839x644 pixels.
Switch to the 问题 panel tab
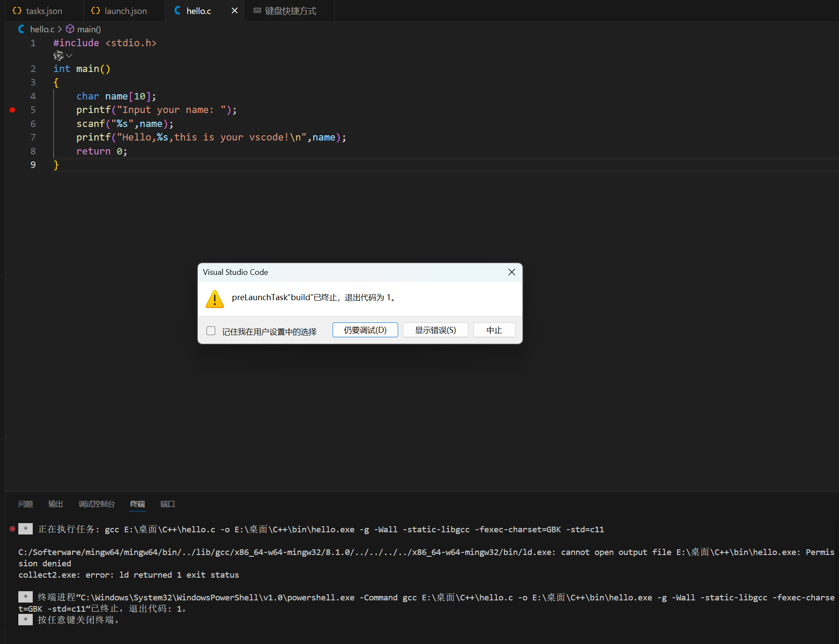tap(26, 504)
